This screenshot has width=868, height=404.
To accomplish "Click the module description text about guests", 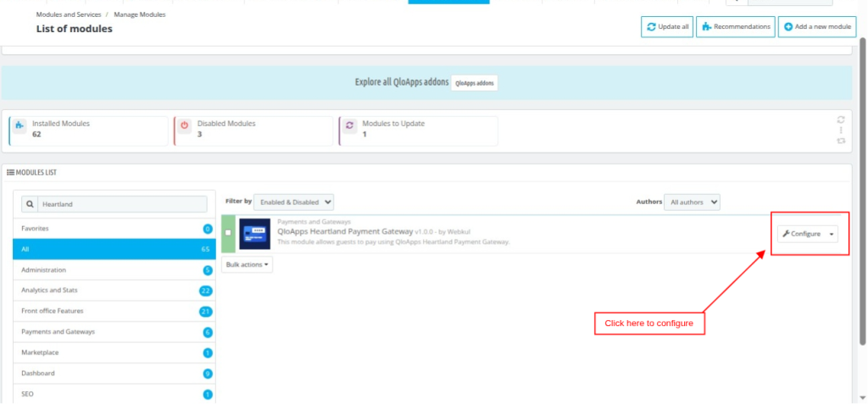I will tap(393, 242).
